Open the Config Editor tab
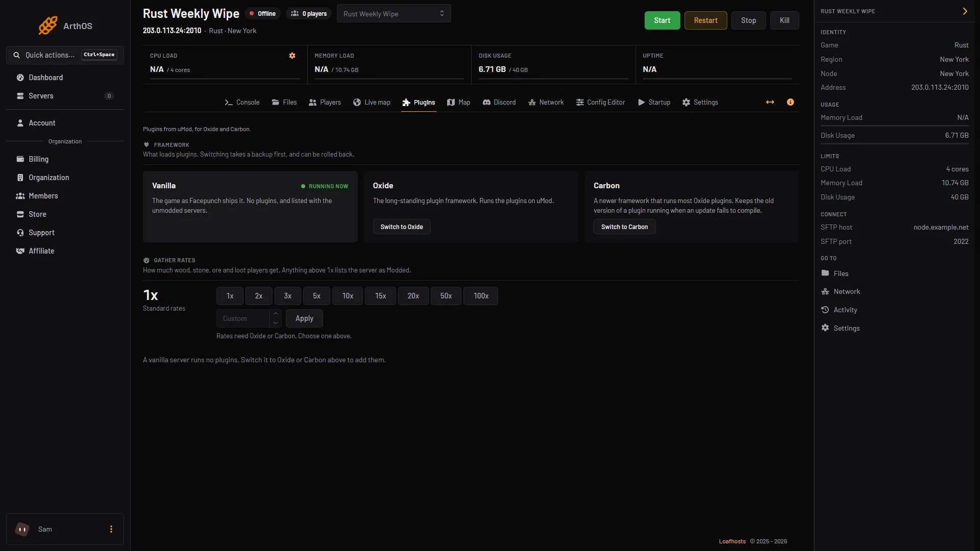 click(600, 102)
